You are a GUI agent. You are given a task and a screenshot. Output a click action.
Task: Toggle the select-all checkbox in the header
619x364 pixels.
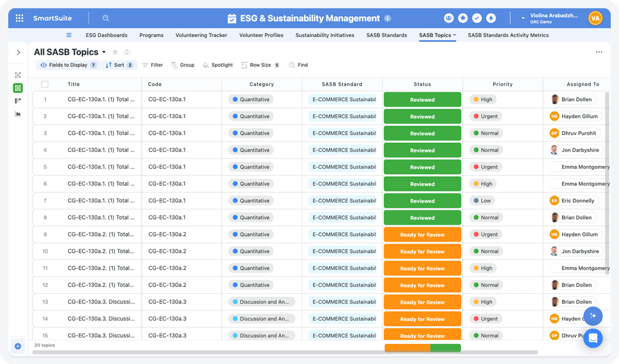pyautogui.click(x=45, y=84)
